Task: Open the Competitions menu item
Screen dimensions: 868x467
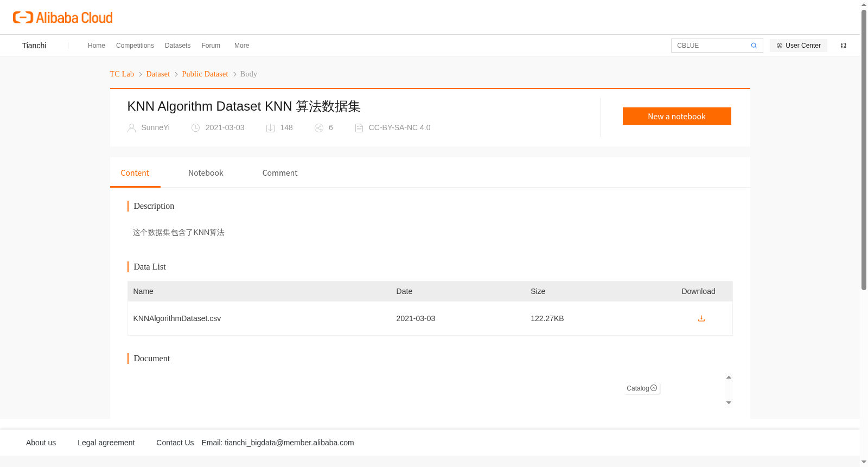Action: [x=135, y=46]
